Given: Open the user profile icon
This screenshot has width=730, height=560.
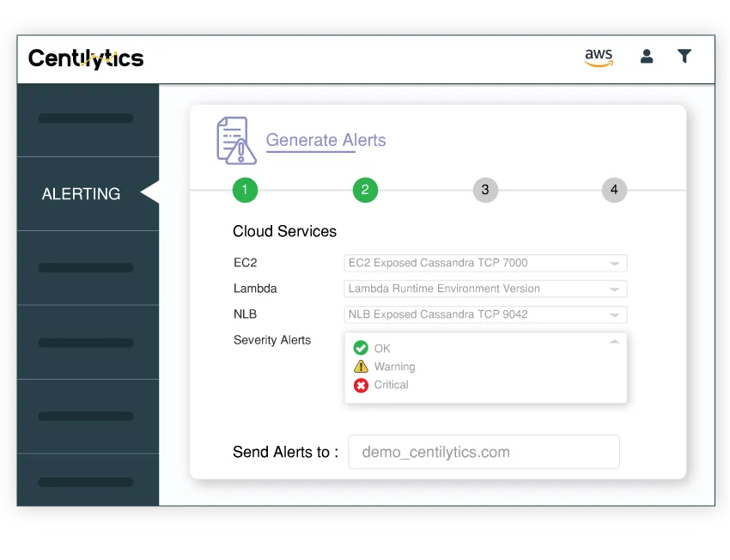Looking at the screenshot, I should (x=646, y=57).
